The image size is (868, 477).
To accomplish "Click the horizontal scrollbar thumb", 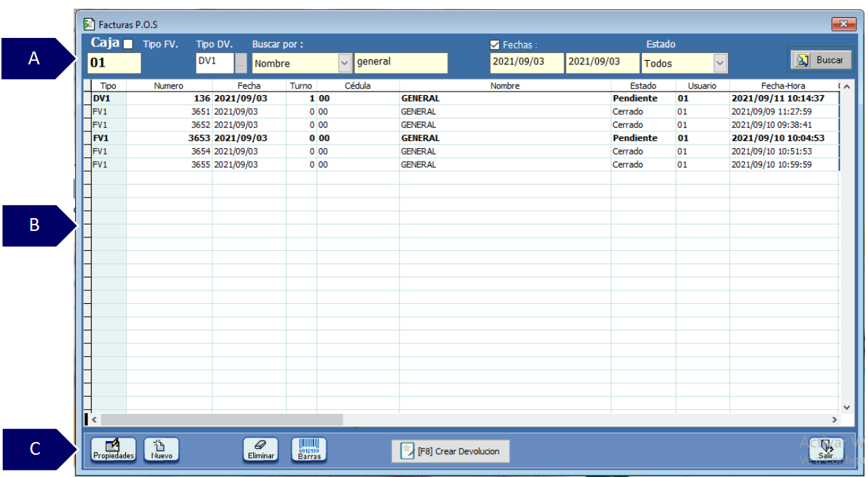I will click(222, 420).
